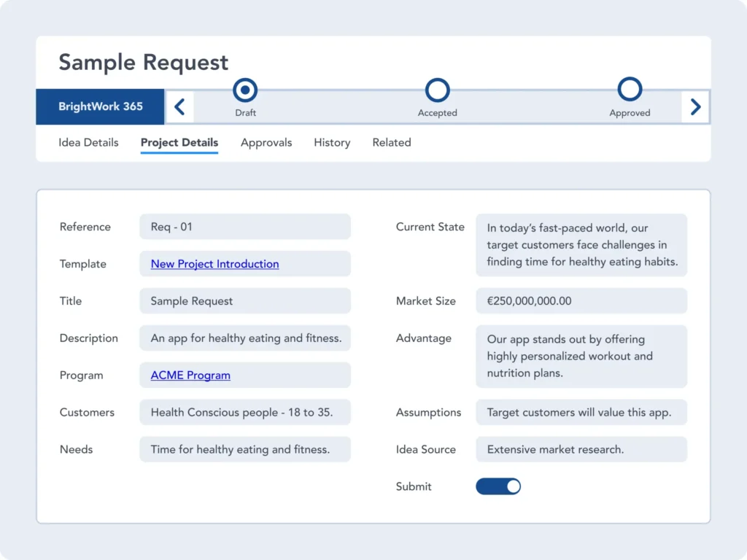The image size is (747, 560).
Task: Open the Idea Details tab
Action: pyautogui.click(x=88, y=142)
